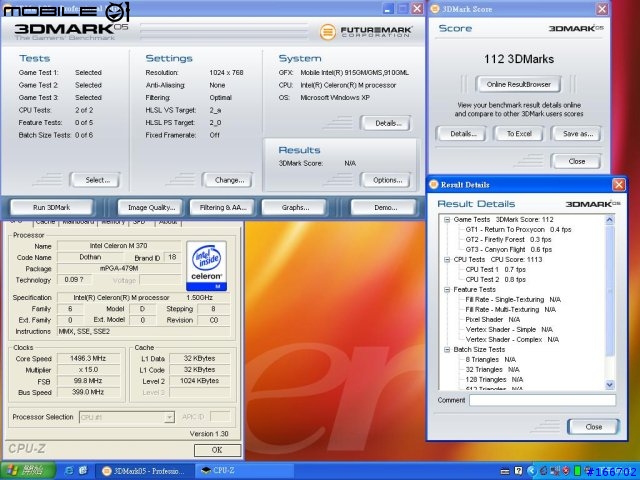
Task: Open the About tab in CPU-Z
Action: point(167,222)
